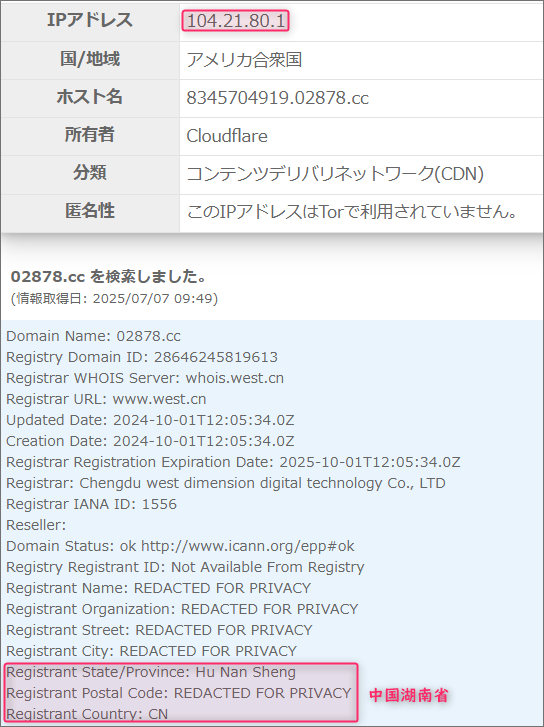Click the Cloudflare owner value
544x727 pixels.
tap(227, 136)
